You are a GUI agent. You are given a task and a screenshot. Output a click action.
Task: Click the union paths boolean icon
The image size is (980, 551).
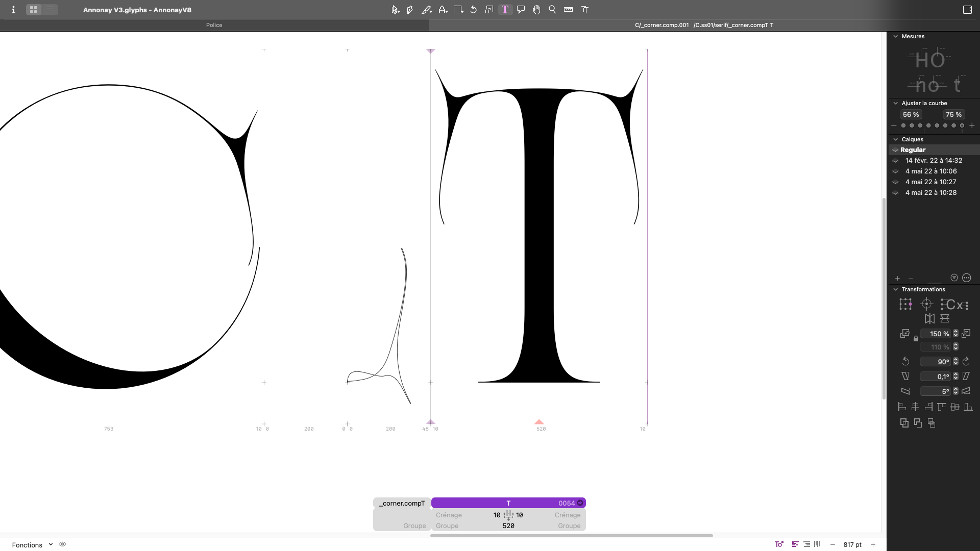tap(904, 423)
